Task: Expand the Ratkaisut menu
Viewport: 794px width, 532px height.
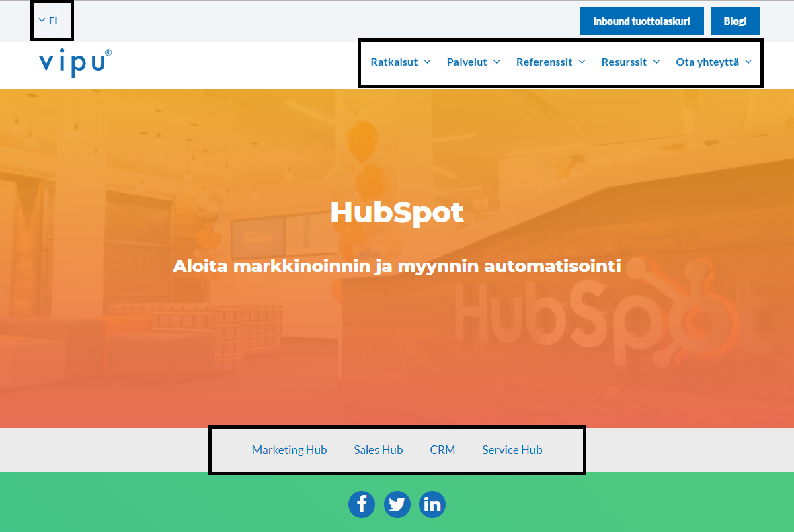Action: tap(401, 62)
